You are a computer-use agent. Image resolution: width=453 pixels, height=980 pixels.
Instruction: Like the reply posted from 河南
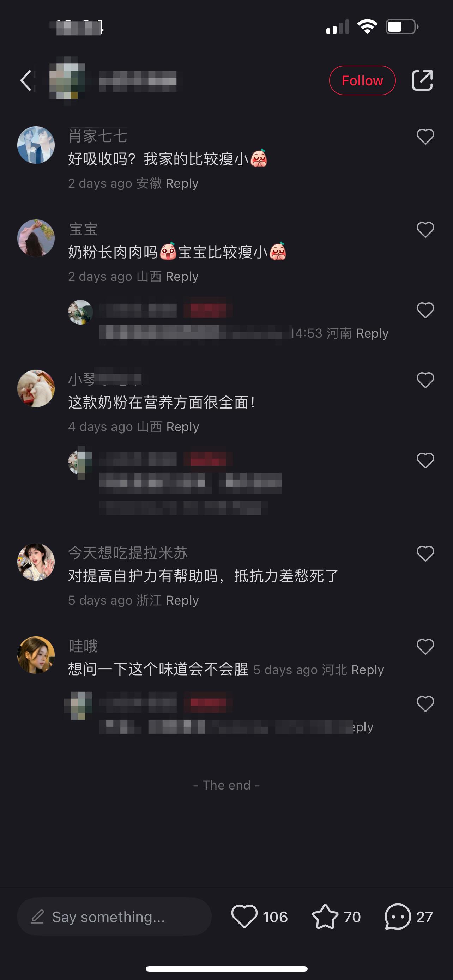click(x=425, y=310)
